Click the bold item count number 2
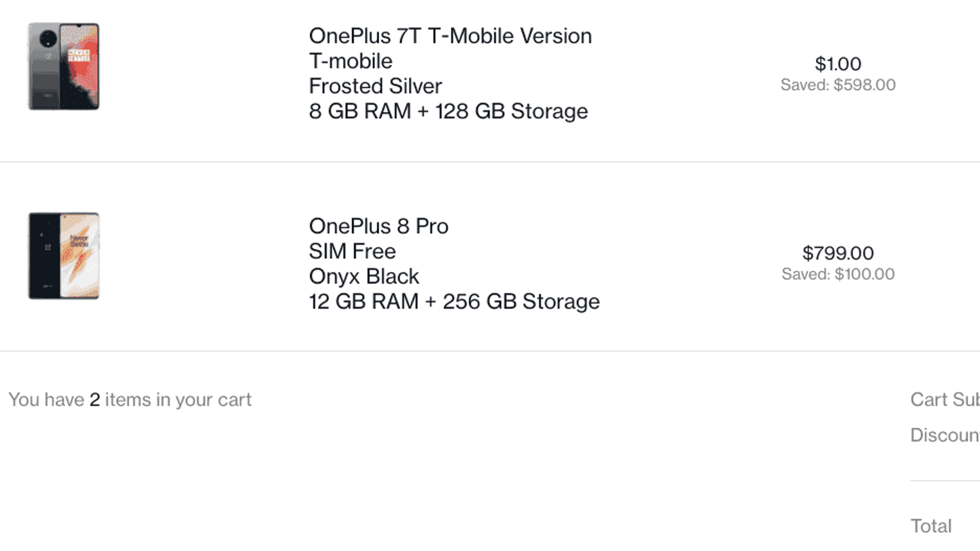 (x=94, y=400)
